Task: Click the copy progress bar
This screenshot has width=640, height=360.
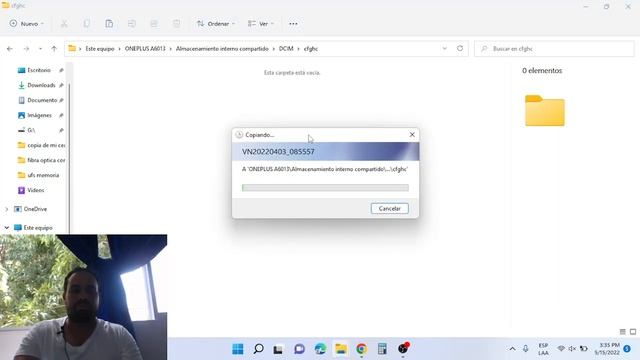Action: click(325, 188)
